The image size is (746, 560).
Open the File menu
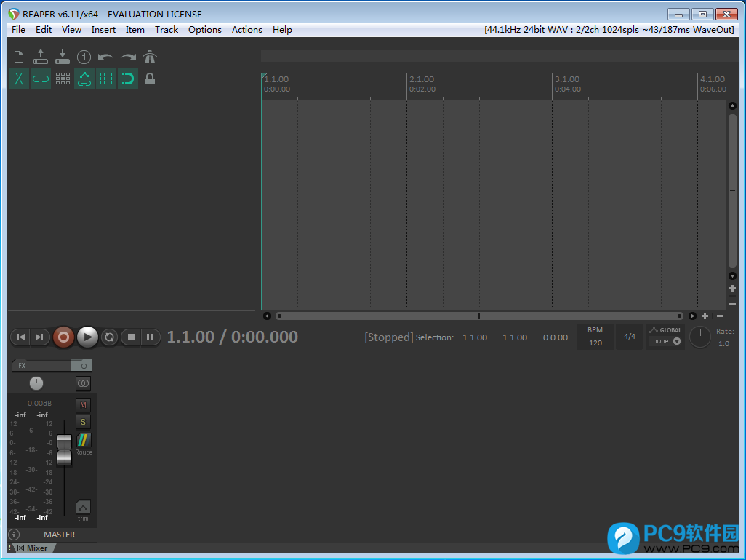[18, 30]
